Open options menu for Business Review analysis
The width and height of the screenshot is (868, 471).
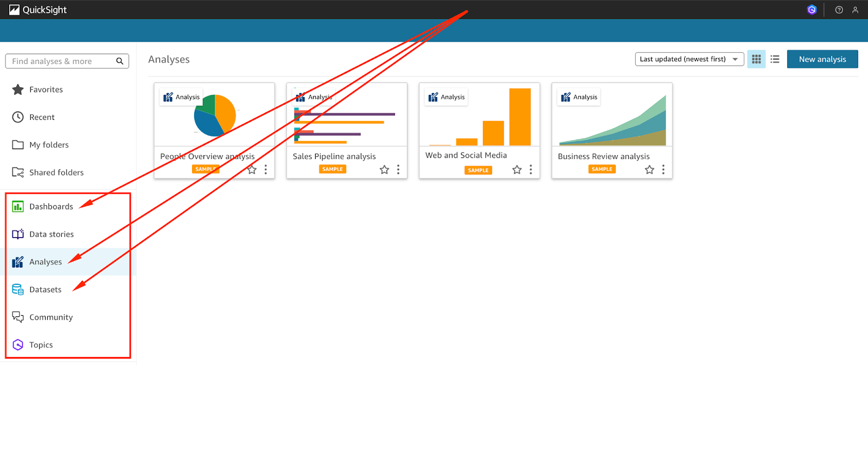tap(663, 170)
